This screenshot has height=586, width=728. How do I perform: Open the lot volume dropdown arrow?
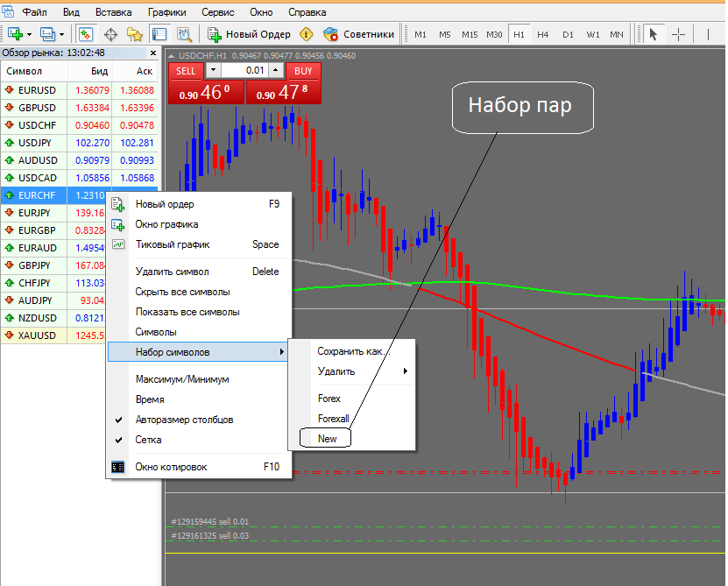[213, 70]
